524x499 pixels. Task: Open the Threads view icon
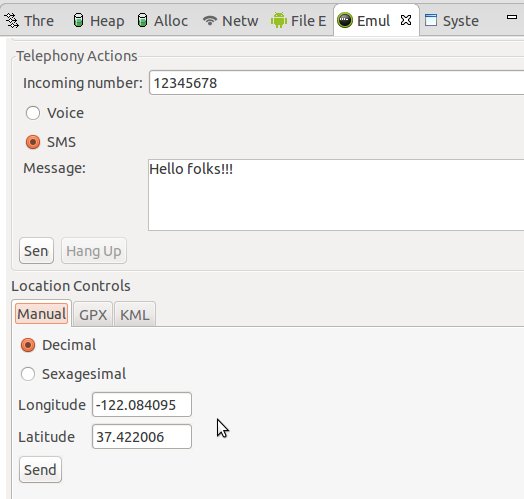(12, 21)
